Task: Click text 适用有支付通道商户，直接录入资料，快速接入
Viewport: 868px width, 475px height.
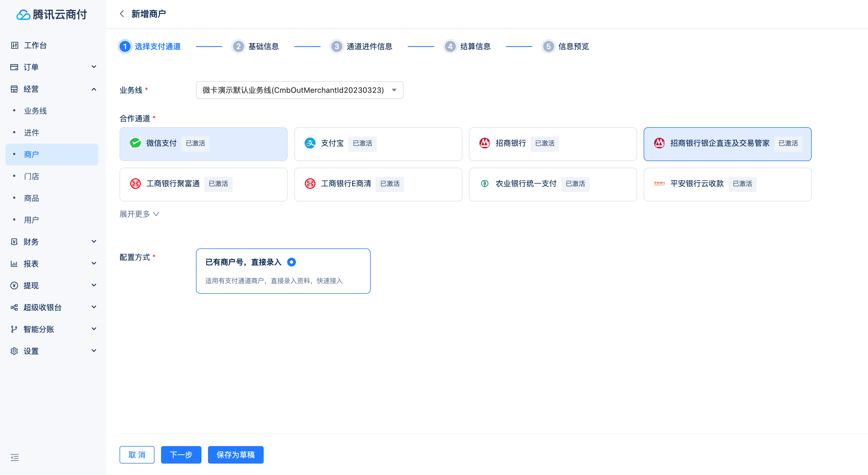Action: click(274, 281)
